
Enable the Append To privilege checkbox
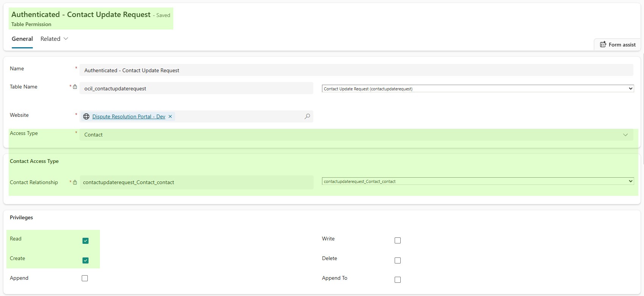398,280
